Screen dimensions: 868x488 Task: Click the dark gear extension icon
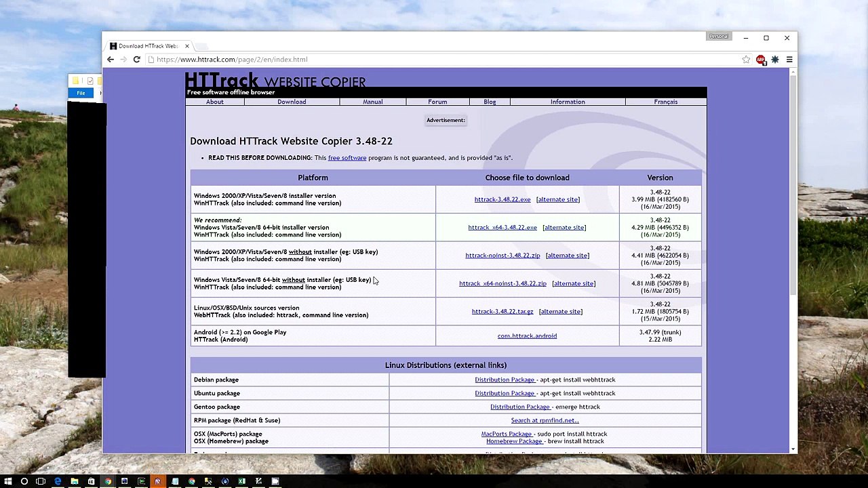tap(775, 60)
